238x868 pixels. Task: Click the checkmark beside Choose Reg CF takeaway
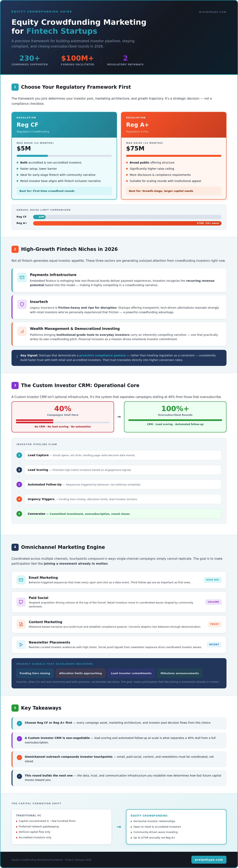(19, 723)
